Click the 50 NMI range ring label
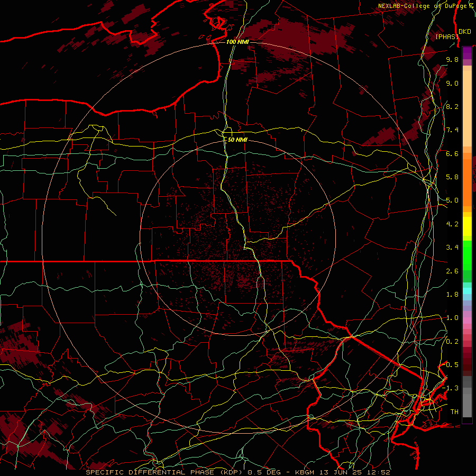Image resolution: width=476 pixels, height=476 pixels. click(x=237, y=140)
